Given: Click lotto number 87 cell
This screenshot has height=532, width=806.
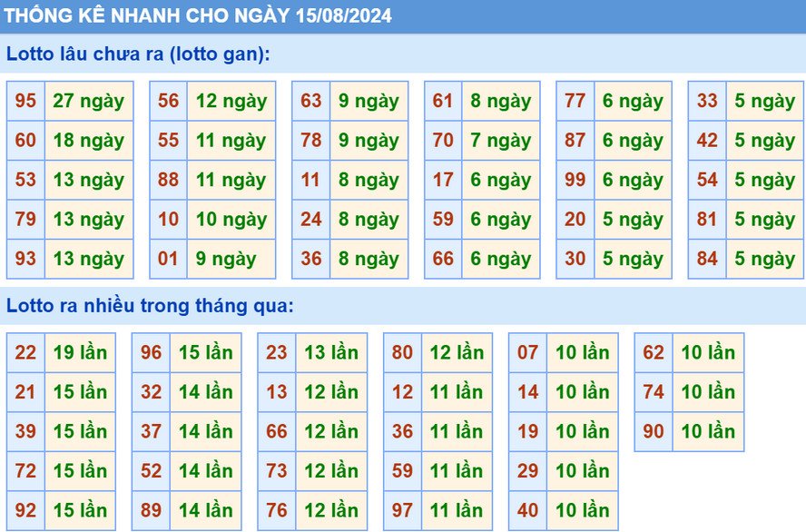Looking at the screenshot, I should coord(575,141).
